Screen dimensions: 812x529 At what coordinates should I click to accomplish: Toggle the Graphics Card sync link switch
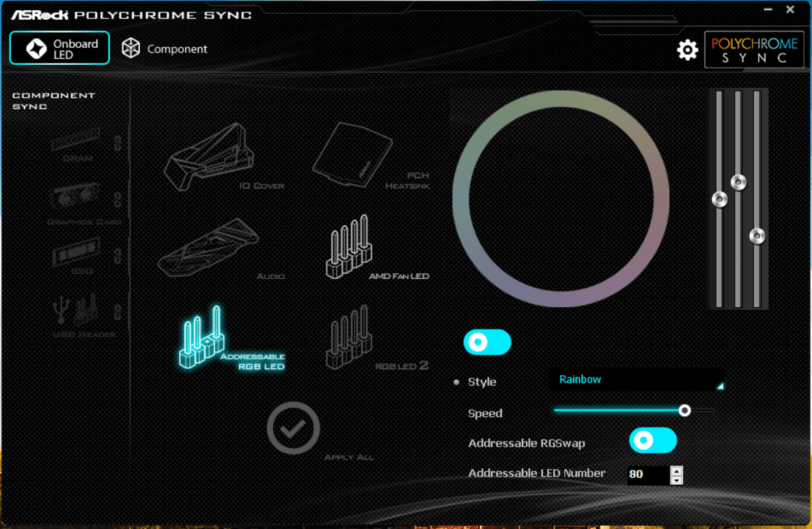(x=117, y=199)
